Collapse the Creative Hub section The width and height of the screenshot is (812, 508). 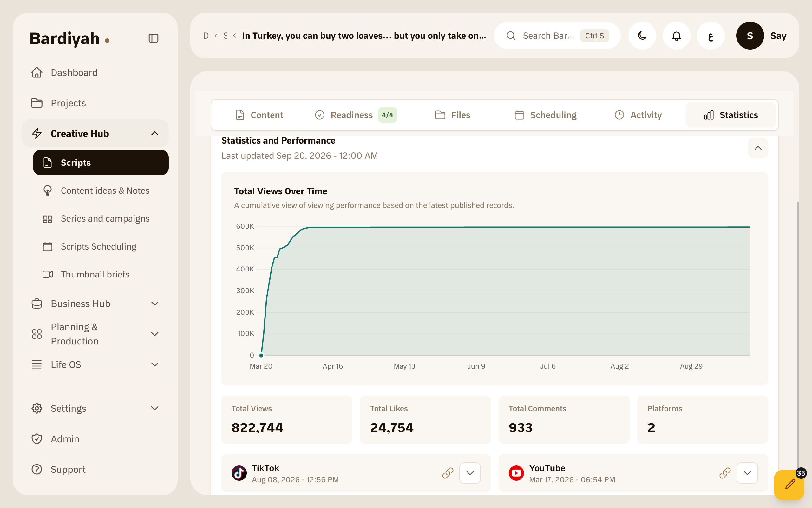point(95,133)
